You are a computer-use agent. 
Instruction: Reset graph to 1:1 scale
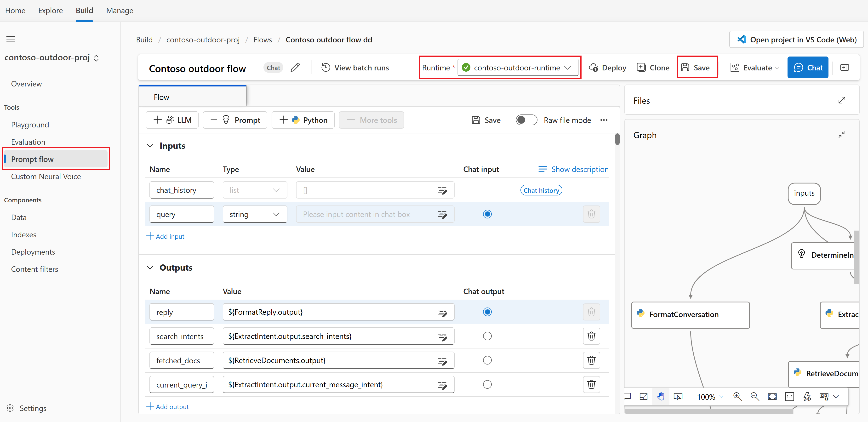789,396
